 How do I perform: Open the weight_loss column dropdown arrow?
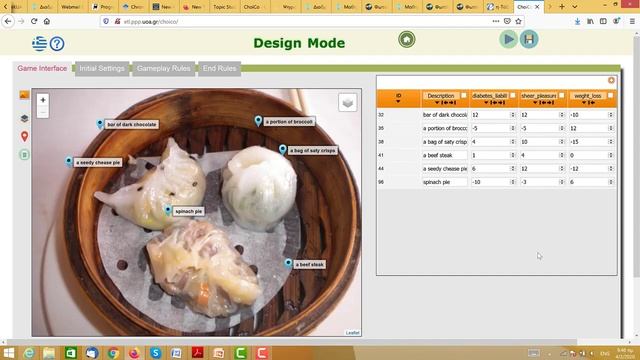pos(584,103)
